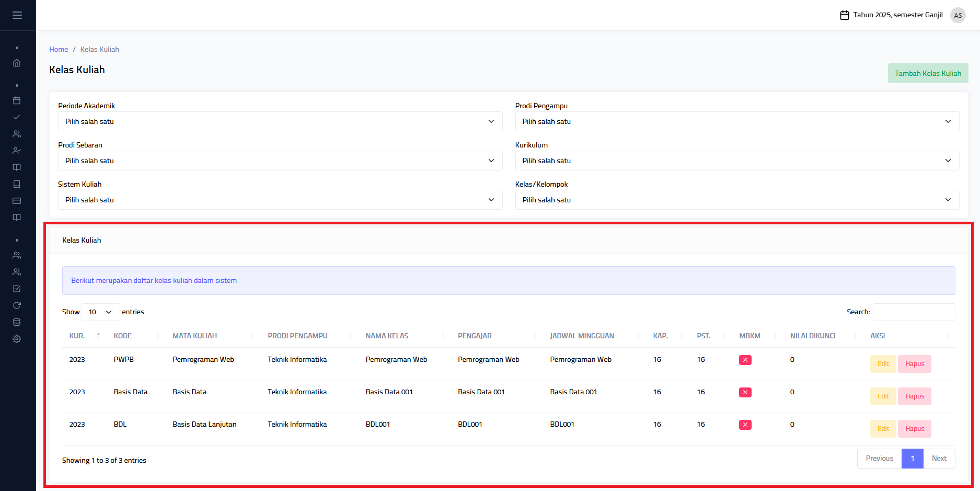This screenshot has height=491, width=980.
Task: Open the Prodi Pengampu dropdown
Action: tap(736, 121)
